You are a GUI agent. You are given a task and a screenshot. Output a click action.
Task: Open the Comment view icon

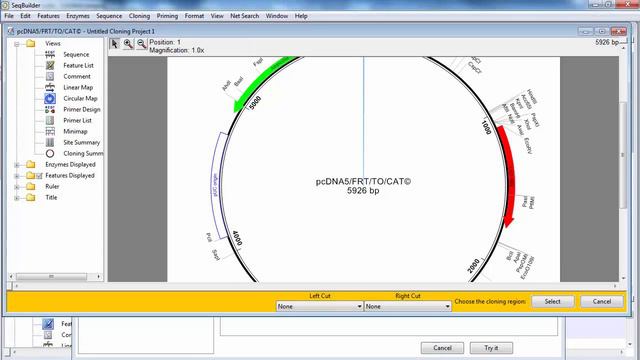50,76
